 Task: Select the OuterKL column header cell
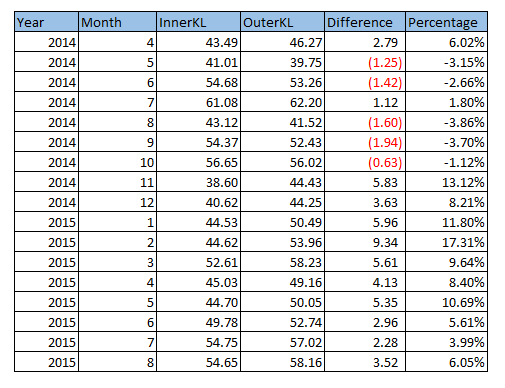pos(282,22)
